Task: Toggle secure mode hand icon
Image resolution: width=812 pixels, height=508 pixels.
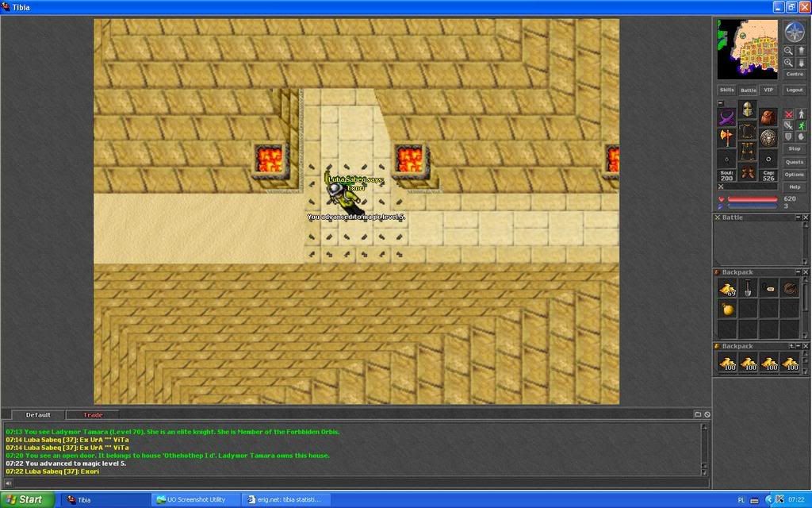Action: (x=801, y=137)
